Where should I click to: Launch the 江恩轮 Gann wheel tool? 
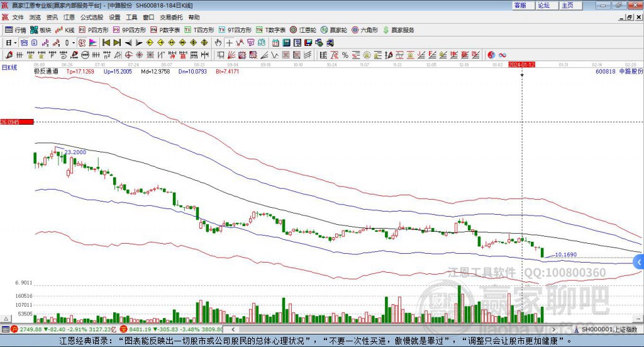pos(303,30)
